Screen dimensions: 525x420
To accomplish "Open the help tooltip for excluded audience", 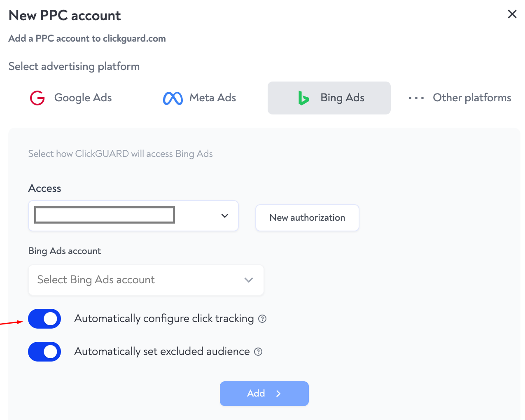I will pyautogui.click(x=258, y=352).
